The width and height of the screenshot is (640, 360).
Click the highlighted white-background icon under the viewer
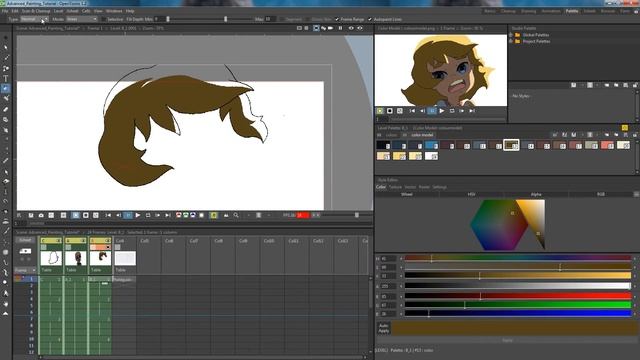tap(76, 215)
